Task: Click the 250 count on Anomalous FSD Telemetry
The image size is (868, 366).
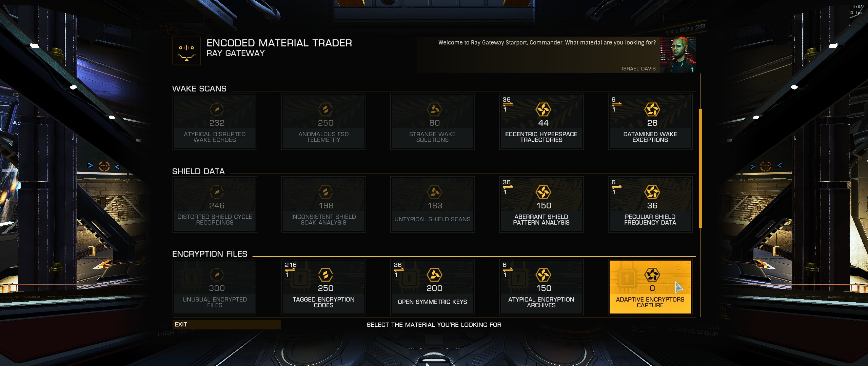Action: [325, 123]
